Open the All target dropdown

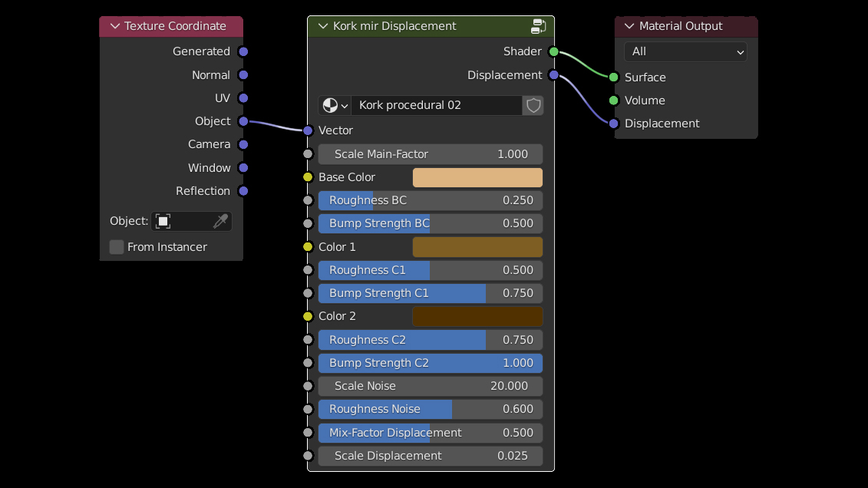685,51
